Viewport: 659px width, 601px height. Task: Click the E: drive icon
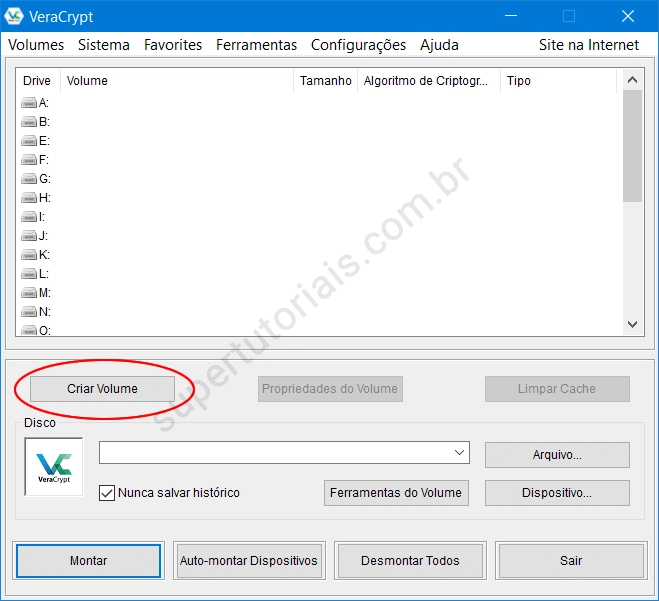[29, 141]
